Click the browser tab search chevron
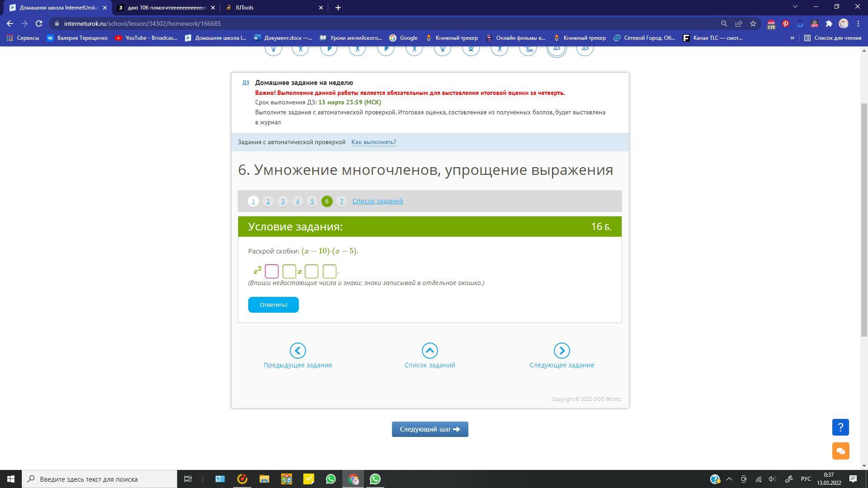Viewport: 868px width, 488px height. [x=795, y=7]
